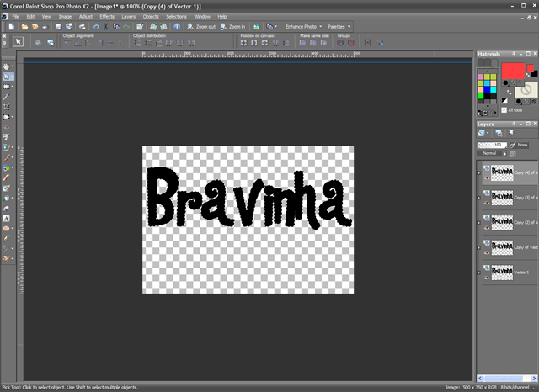Expand the Copy (4) of Vector layer
The width and height of the screenshot is (539, 392).
point(479,172)
